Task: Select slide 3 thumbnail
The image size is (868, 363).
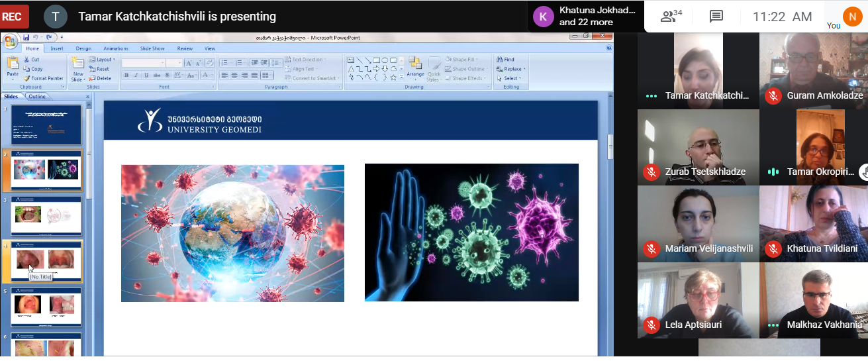Action: (46, 216)
